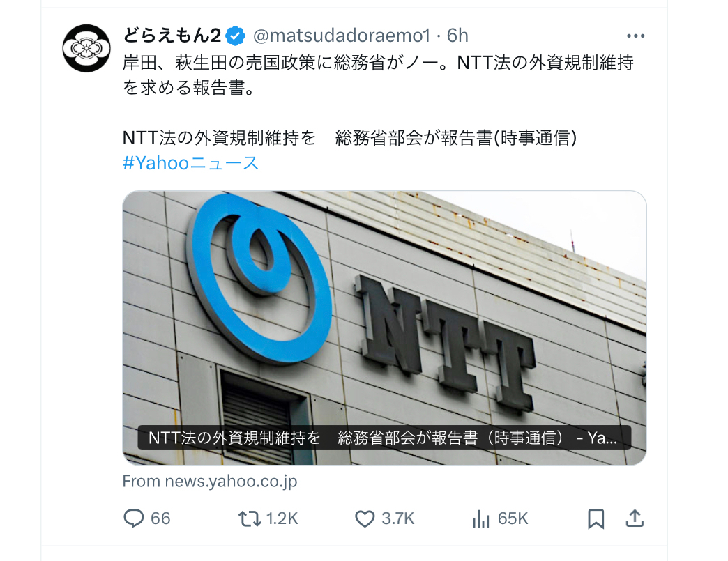The width and height of the screenshot is (728, 561).
Task: Click the 65K views count
Action: pyautogui.click(x=513, y=518)
